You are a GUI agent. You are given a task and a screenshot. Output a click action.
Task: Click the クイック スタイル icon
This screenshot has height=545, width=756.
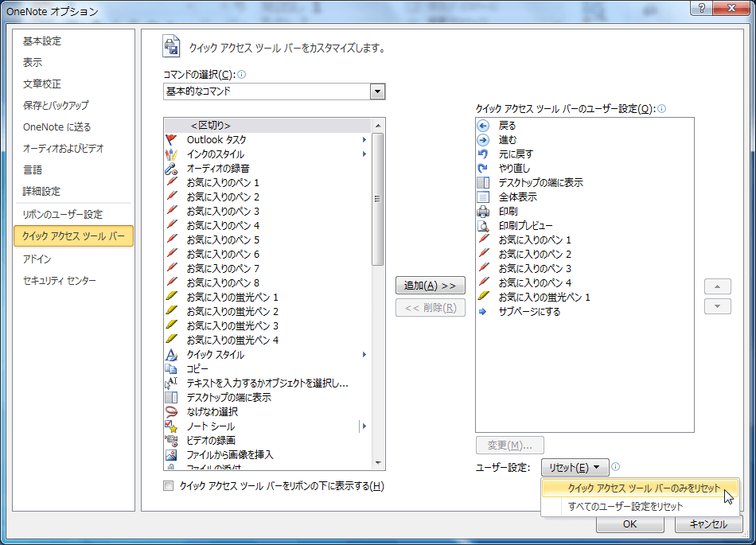(x=171, y=355)
